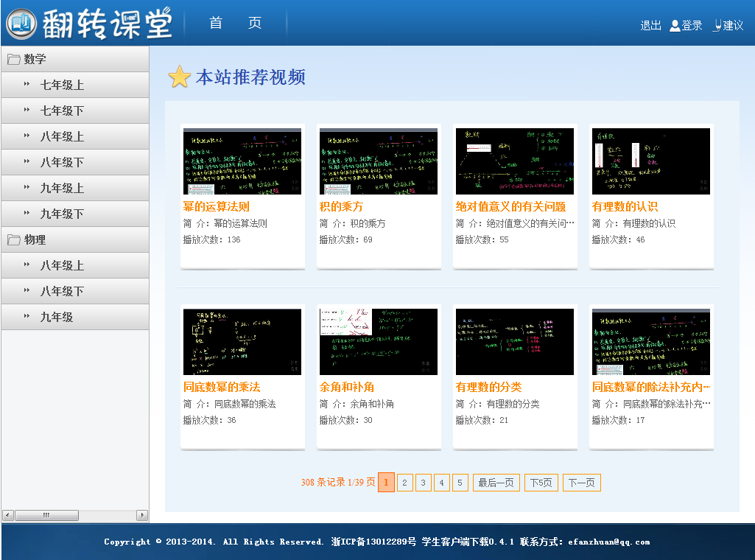Open the 积的乘方 video thumbnail
This screenshot has width=755, height=560.
click(x=379, y=161)
